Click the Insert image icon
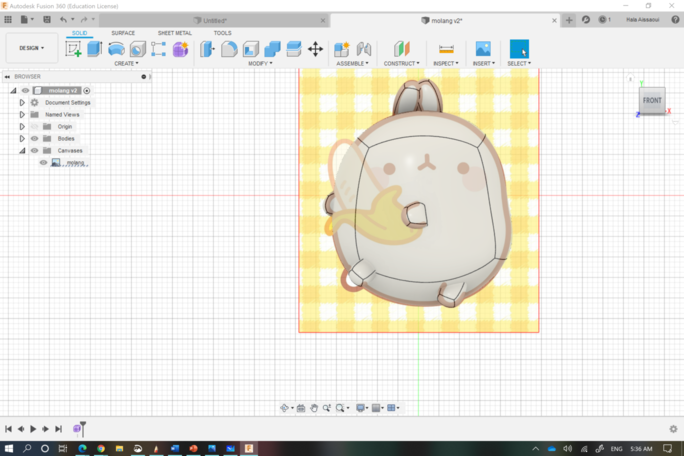Screen dimensions: 684x456 (x=483, y=49)
